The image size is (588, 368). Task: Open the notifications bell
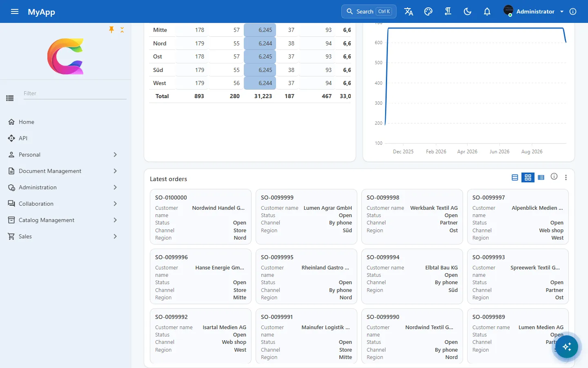click(487, 11)
